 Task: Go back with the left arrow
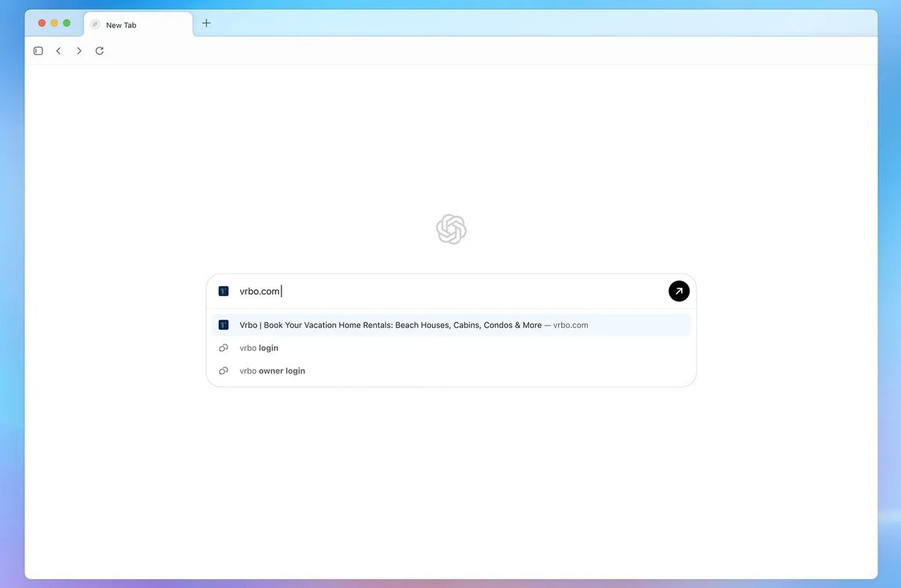pos(59,51)
